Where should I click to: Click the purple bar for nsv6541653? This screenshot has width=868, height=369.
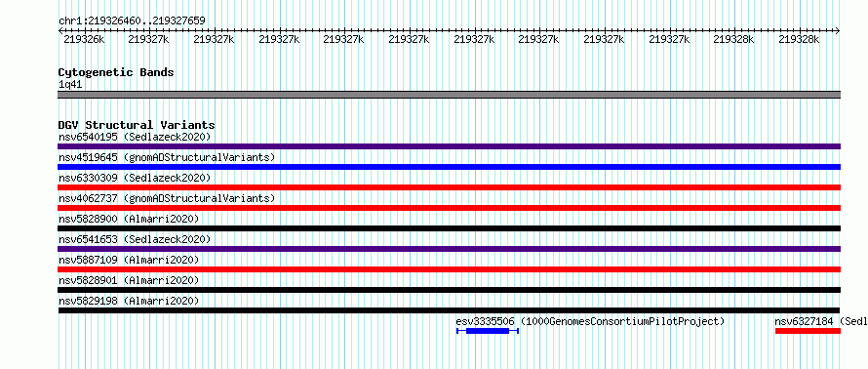(449, 249)
